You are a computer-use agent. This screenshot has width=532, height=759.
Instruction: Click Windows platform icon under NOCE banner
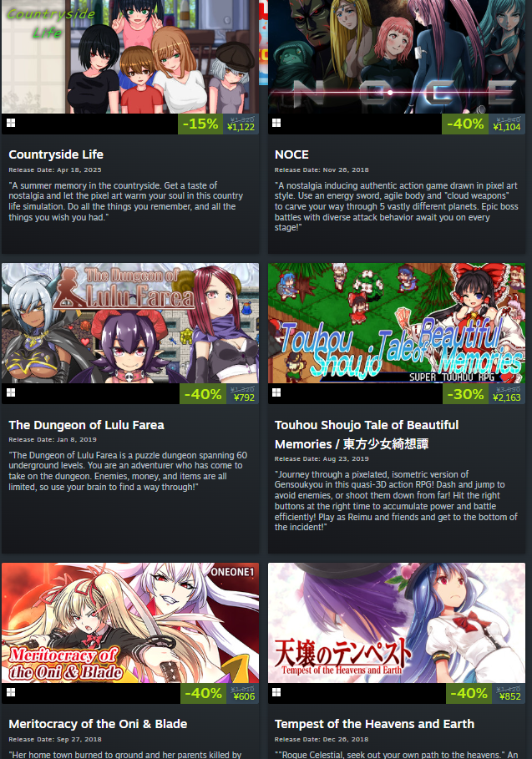coord(276,123)
